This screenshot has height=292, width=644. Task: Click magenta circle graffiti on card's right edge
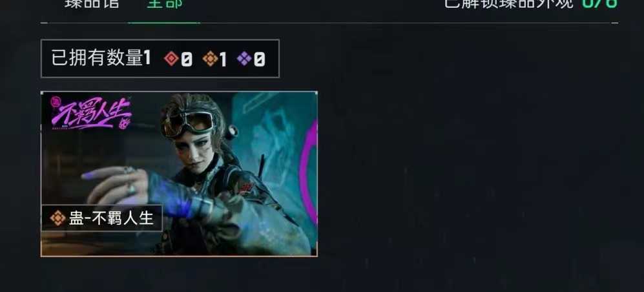[x=308, y=172]
